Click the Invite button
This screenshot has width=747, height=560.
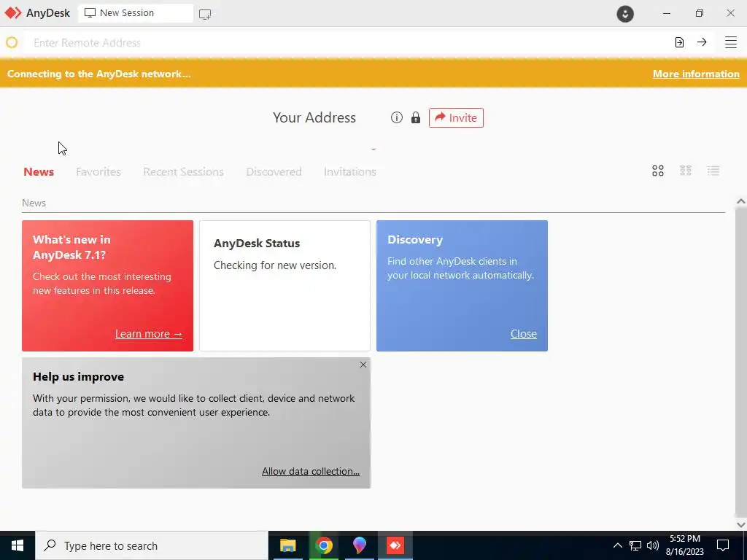[456, 117]
